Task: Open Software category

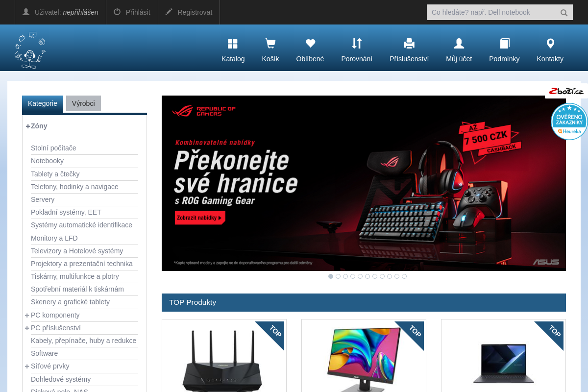Action: pos(44,353)
